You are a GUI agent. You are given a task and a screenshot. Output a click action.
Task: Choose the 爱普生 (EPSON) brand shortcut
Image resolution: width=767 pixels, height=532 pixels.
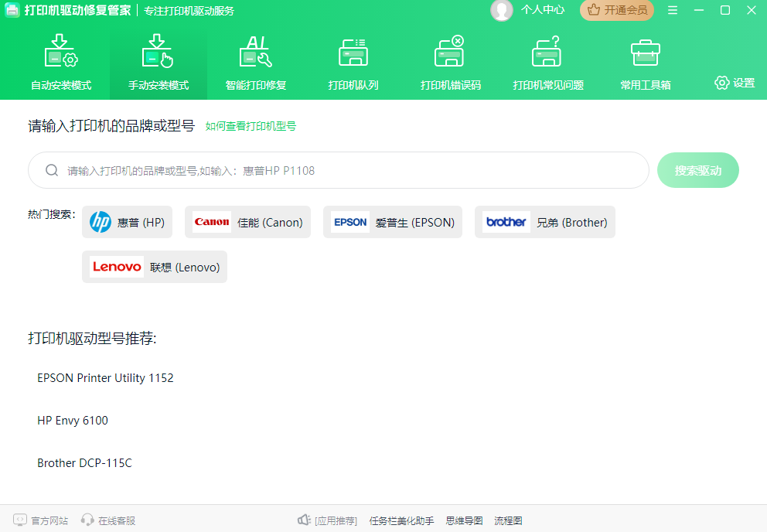pos(392,222)
